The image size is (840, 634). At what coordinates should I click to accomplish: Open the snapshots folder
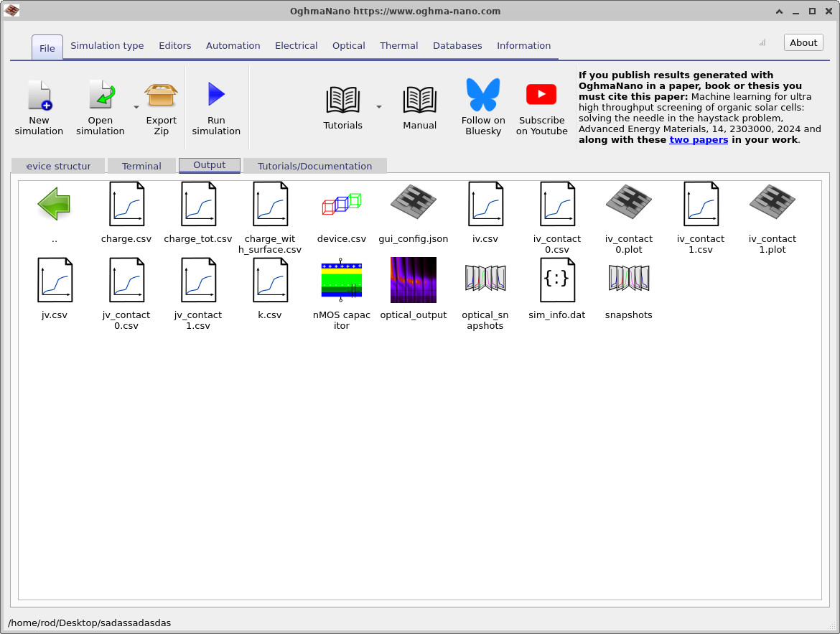[x=628, y=280]
